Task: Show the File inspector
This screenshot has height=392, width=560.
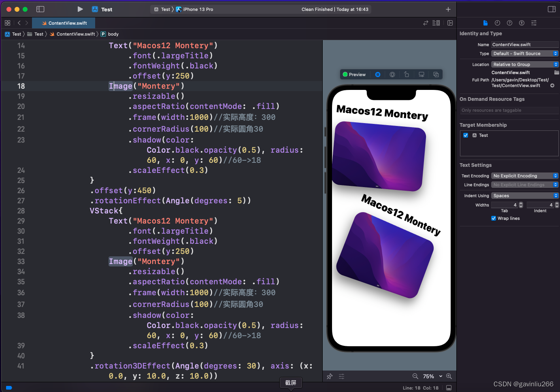Action: (x=485, y=23)
